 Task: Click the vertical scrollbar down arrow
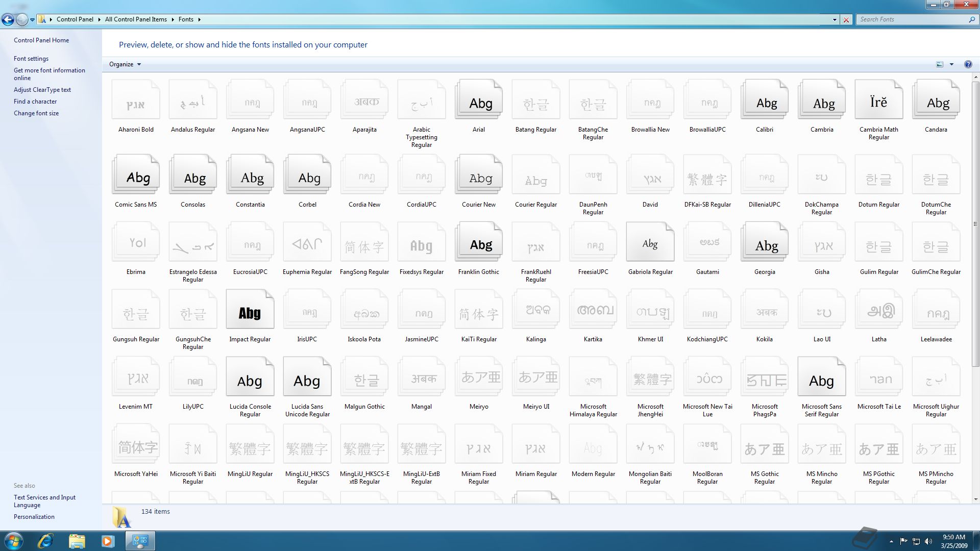click(975, 499)
